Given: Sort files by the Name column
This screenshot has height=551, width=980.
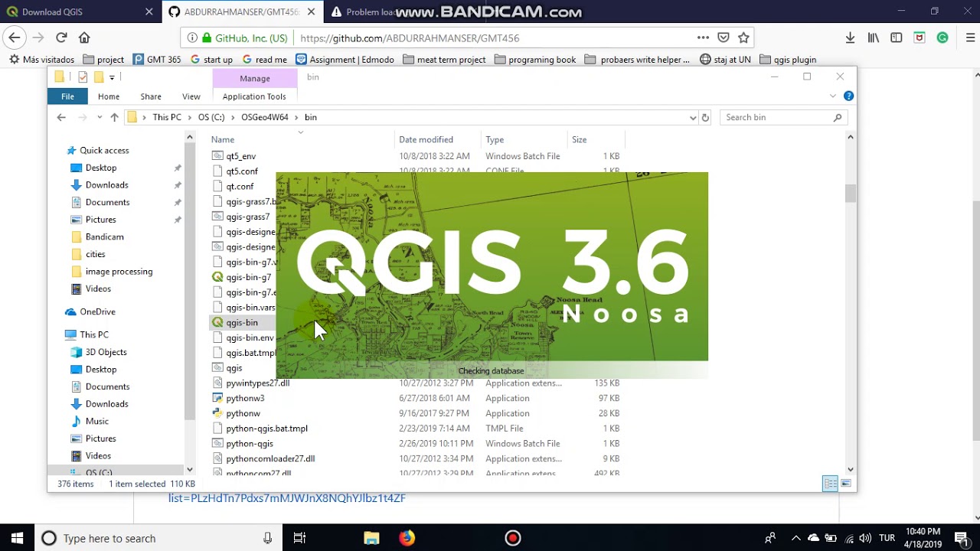Looking at the screenshot, I should point(223,139).
